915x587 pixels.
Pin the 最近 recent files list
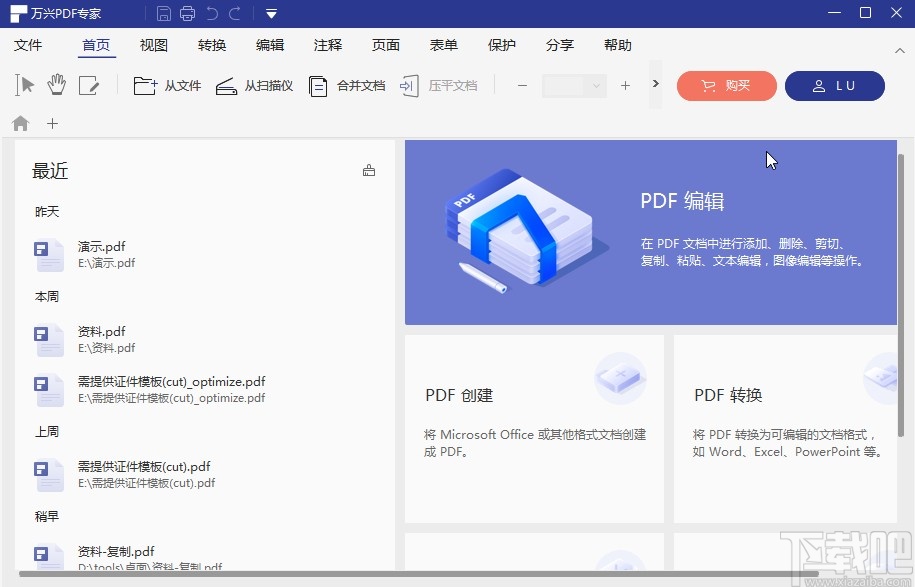[368, 169]
